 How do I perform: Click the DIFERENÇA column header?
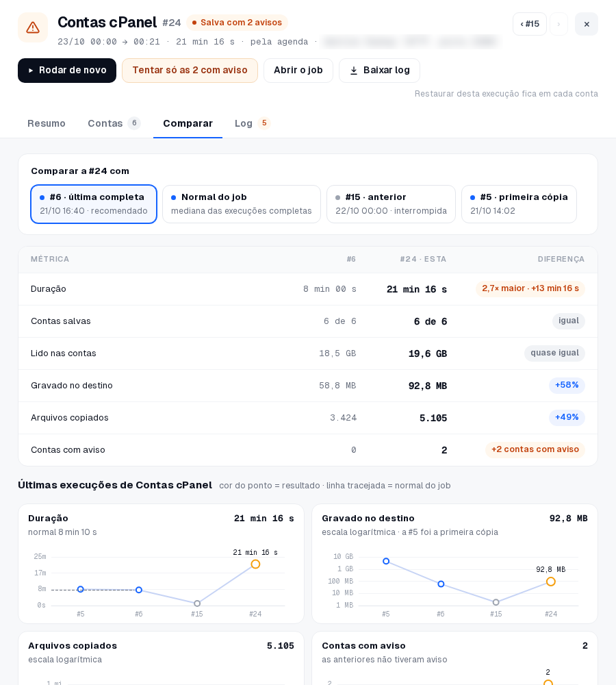coord(561,260)
